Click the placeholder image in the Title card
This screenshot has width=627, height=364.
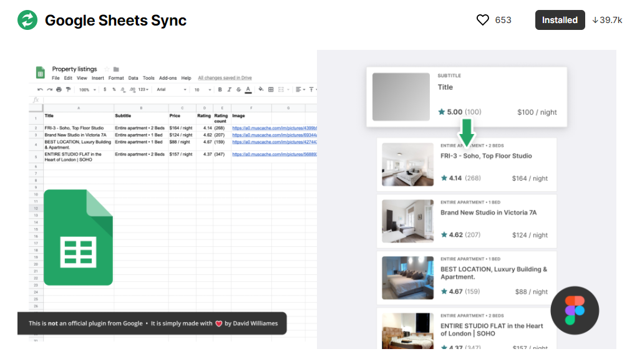pos(401,97)
